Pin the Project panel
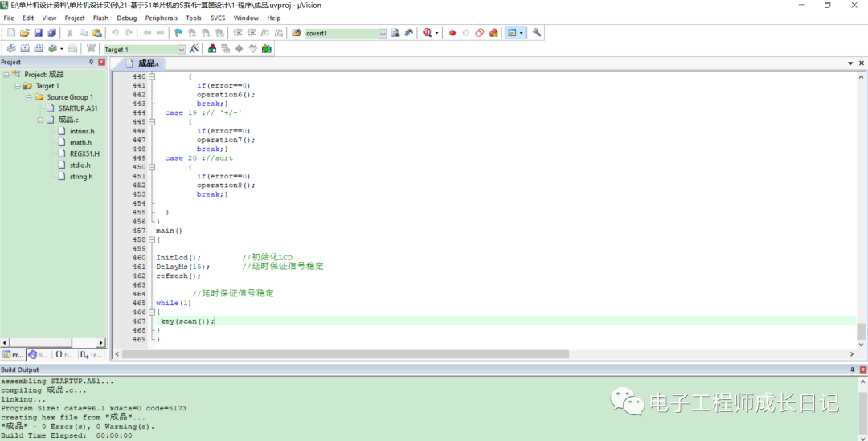This screenshot has width=868, height=441. click(92, 63)
